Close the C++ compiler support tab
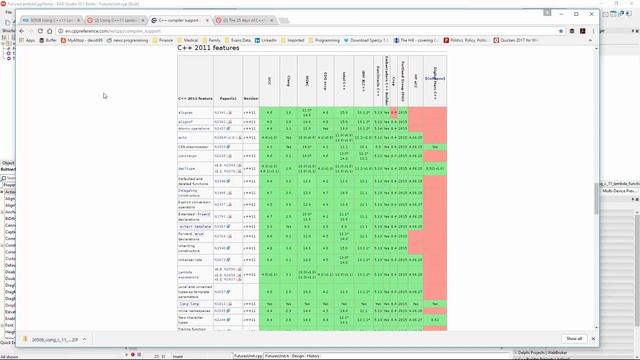640x360 pixels. 207,20
